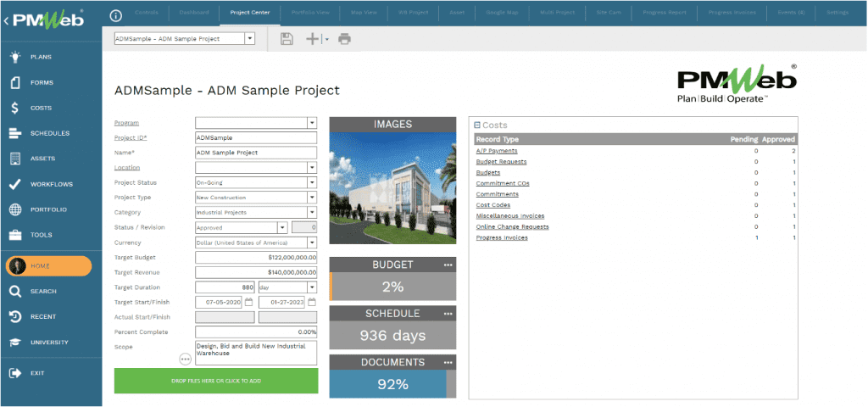Expand the Currency dropdown
This screenshot has width=868, height=407.
pyautogui.click(x=312, y=243)
